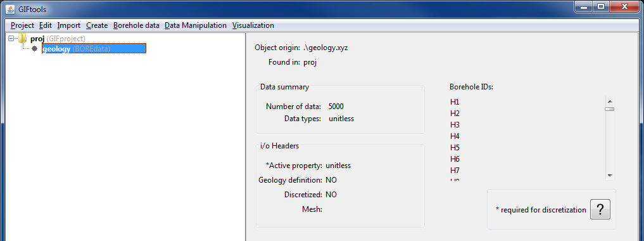This screenshot has width=644, height=241.
Task: Click the Discretized value NO
Action: pyautogui.click(x=331, y=195)
